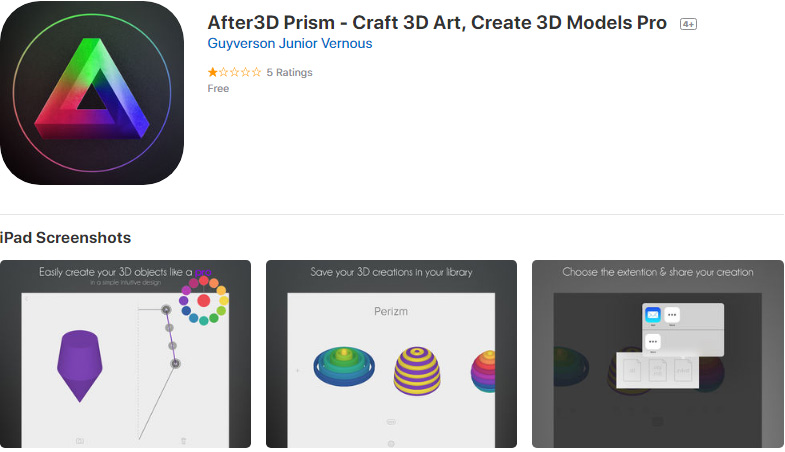Open the 'Choose the extention' screenshot

click(x=657, y=354)
